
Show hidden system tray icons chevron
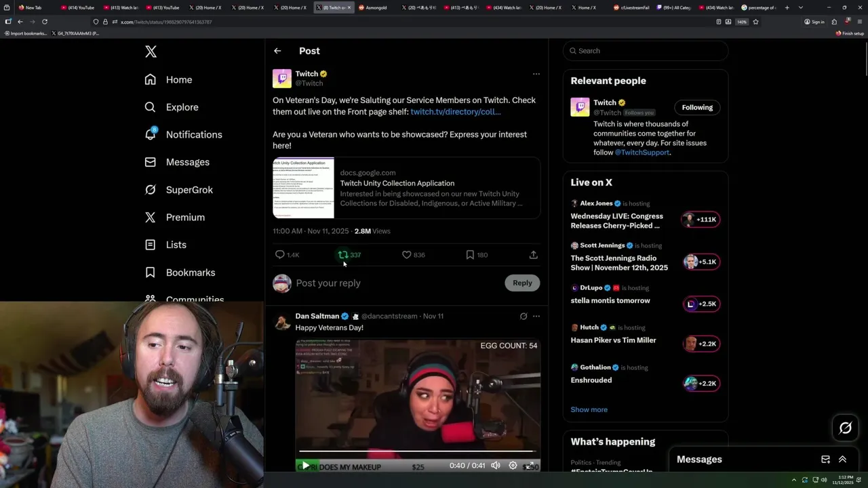click(x=794, y=480)
